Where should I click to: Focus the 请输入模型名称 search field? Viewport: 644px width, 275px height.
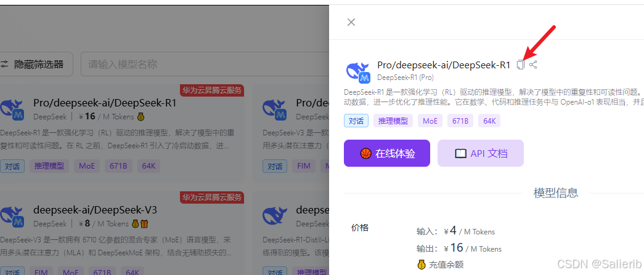205,64
